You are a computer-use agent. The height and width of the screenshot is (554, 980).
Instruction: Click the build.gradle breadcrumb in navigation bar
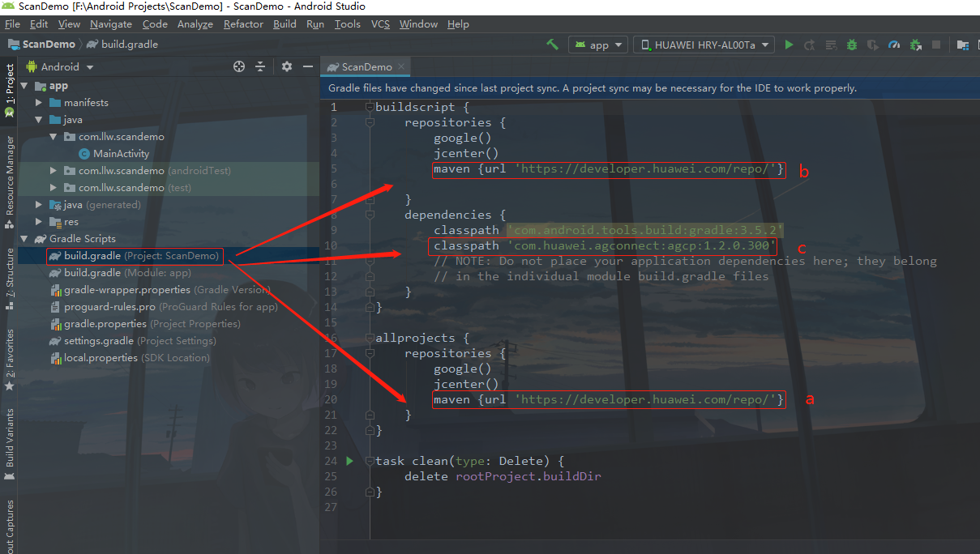tap(122, 45)
